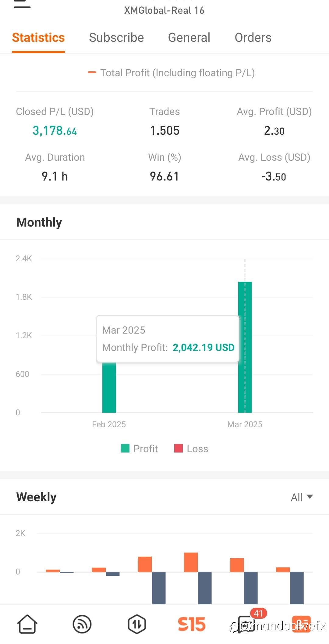Tap the Win (%) value 96.61
The image size is (329, 644).
point(164,176)
